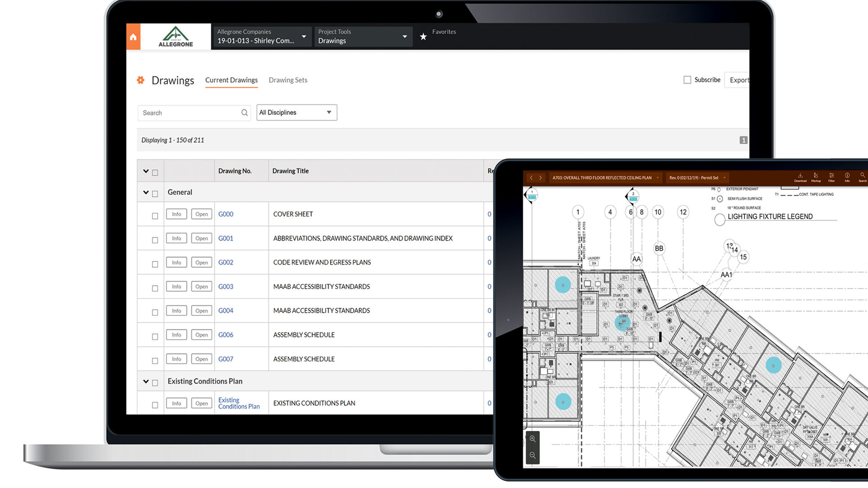Click the Download icon in tablet viewer
Viewport: 868px width, 488px height.
coord(800,177)
